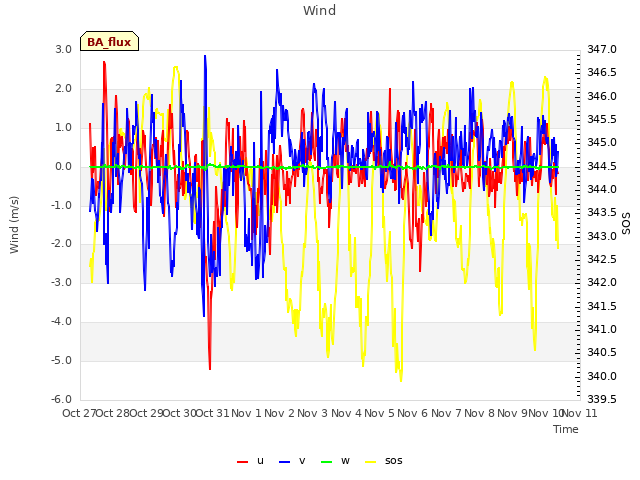Click the sos legend label
640x480 pixels.
[x=393, y=460]
